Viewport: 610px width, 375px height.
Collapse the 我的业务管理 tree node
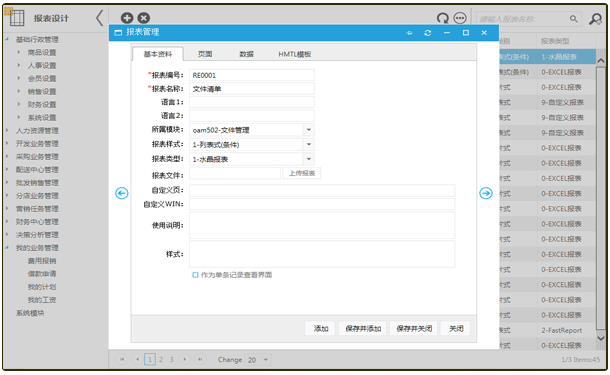[7, 247]
